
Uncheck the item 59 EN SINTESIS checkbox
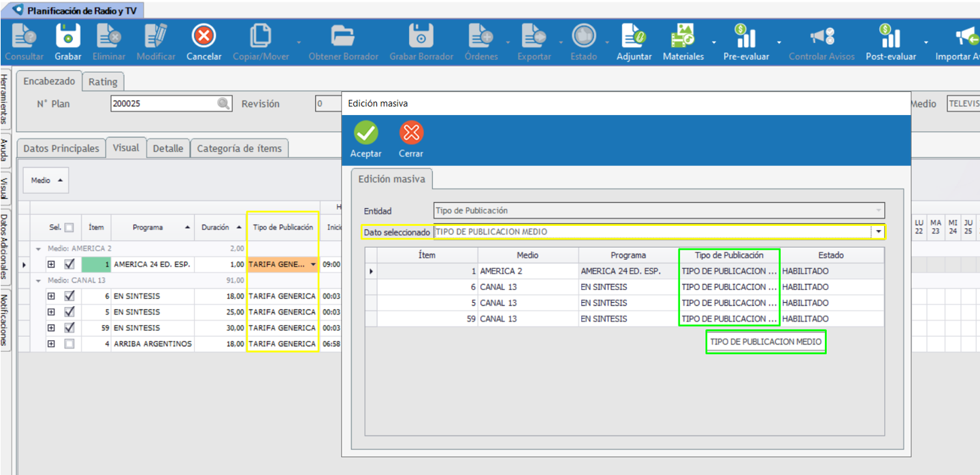pyautogui.click(x=69, y=328)
